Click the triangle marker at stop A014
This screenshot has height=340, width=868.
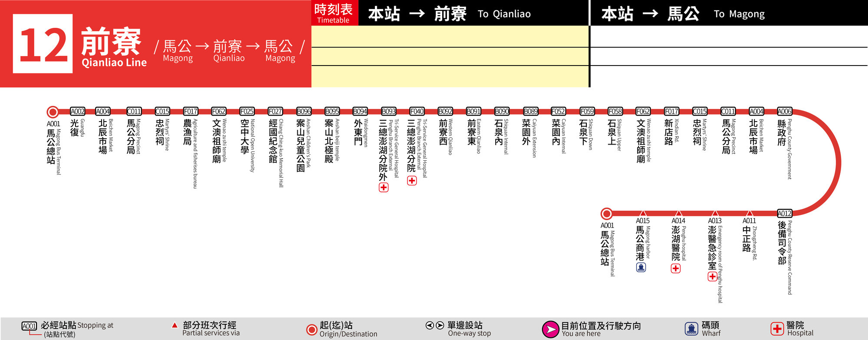pyautogui.click(x=679, y=213)
